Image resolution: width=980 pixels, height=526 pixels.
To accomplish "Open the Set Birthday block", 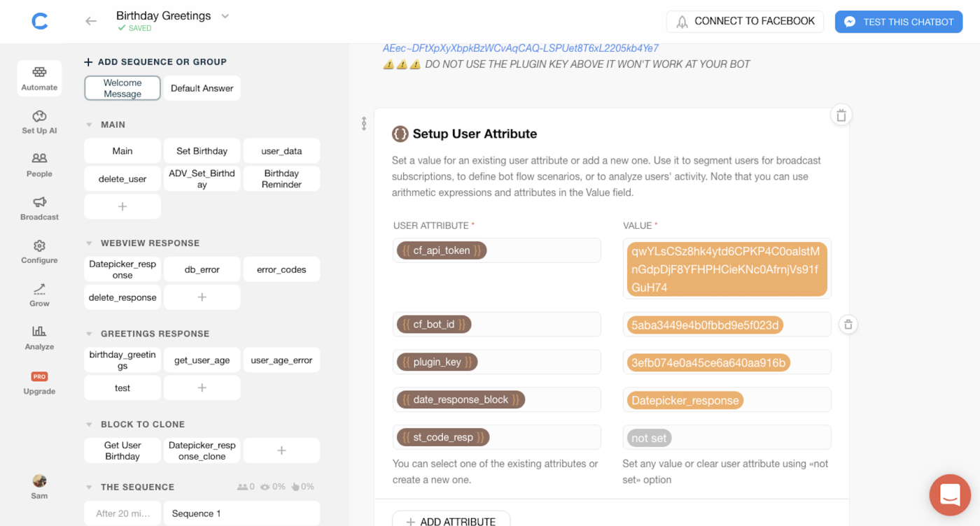I will [x=202, y=150].
